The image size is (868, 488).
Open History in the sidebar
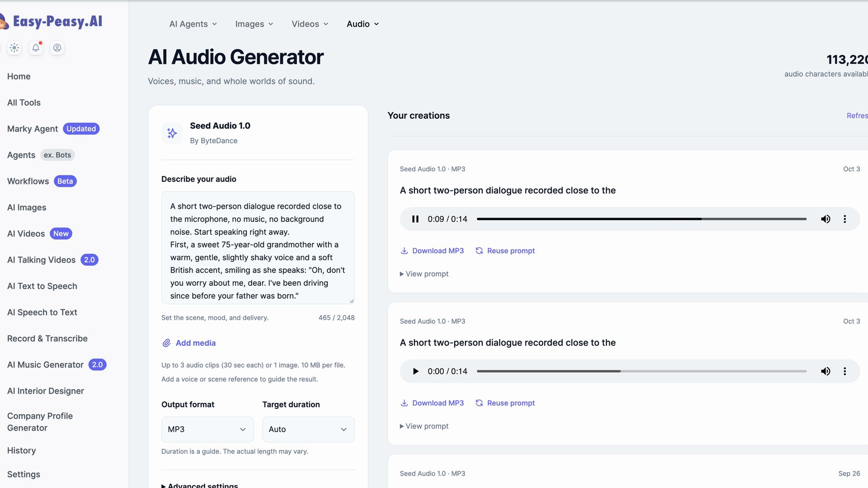(x=22, y=451)
